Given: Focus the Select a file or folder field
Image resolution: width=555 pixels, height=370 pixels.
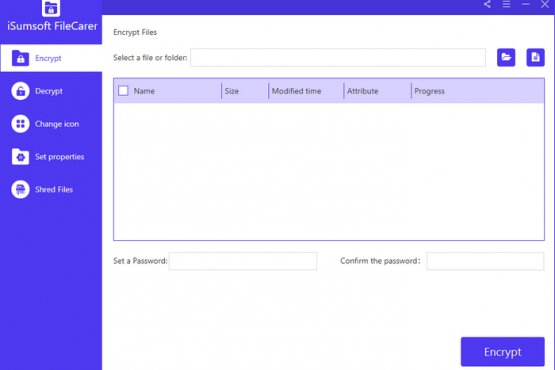Looking at the screenshot, I should point(338,57).
